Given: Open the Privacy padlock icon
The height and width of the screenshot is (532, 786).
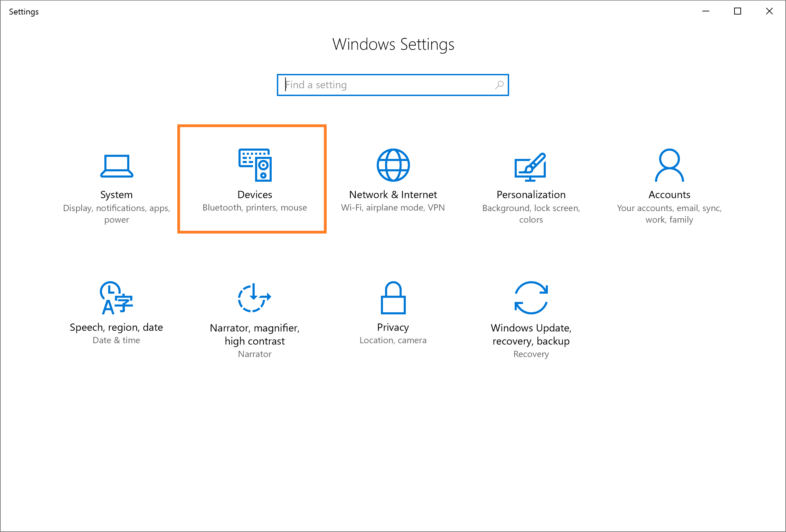Looking at the screenshot, I should (393, 298).
